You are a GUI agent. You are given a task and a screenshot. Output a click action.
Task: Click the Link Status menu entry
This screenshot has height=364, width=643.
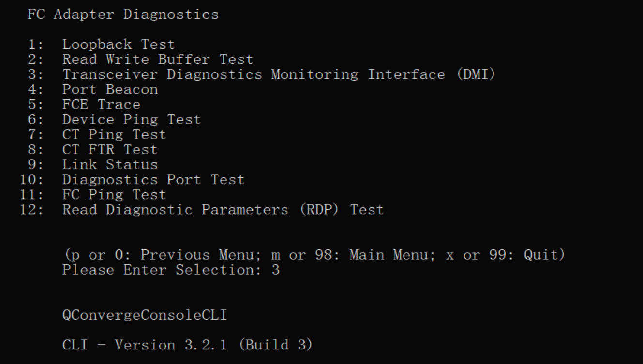tap(110, 164)
